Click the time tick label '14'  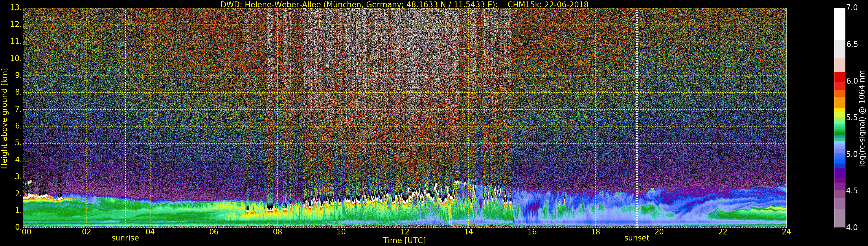click(x=468, y=232)
